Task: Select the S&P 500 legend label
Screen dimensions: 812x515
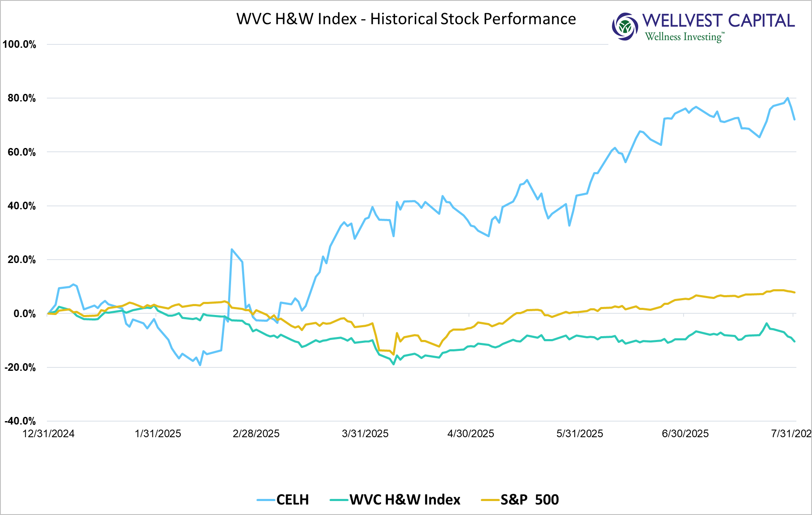Action: pos(529,500)
